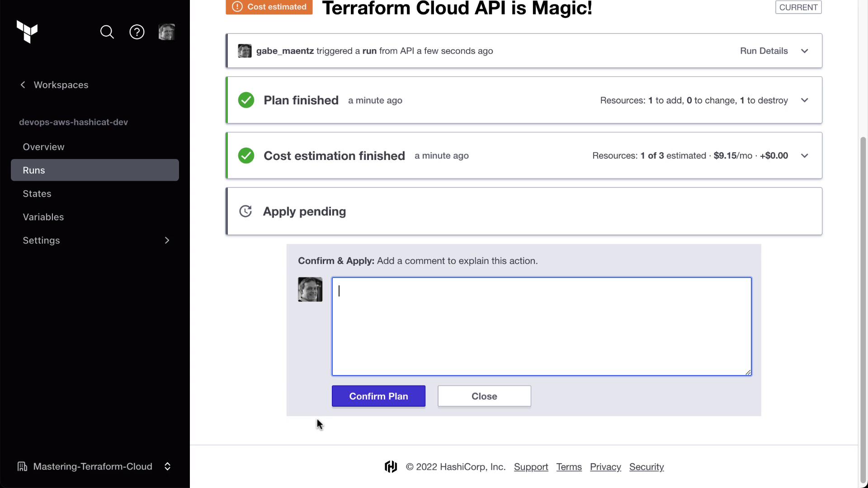The width and height of the screenshot is (868, 488).
Task: Click the Plan finished green checkmark
Action: [246, 100]
